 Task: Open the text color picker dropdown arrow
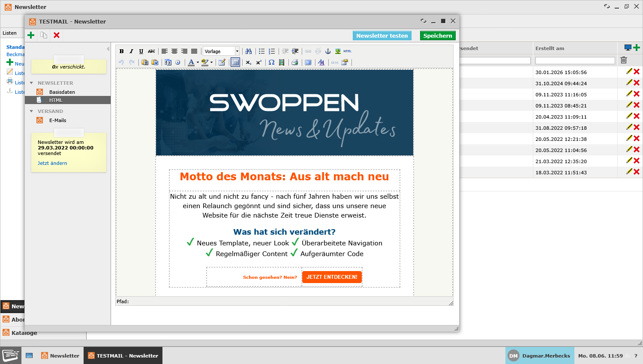pos(198,63)
